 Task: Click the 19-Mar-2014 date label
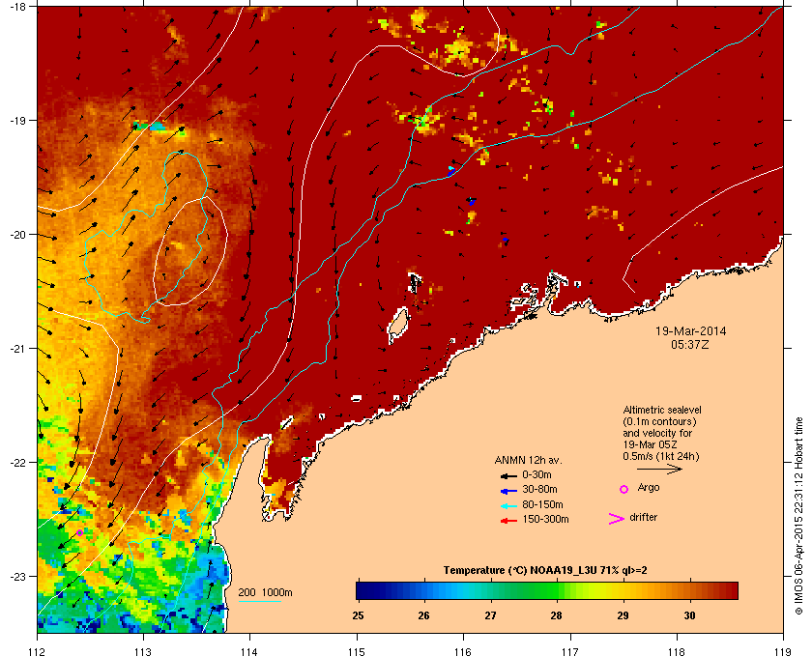(691, 330)
